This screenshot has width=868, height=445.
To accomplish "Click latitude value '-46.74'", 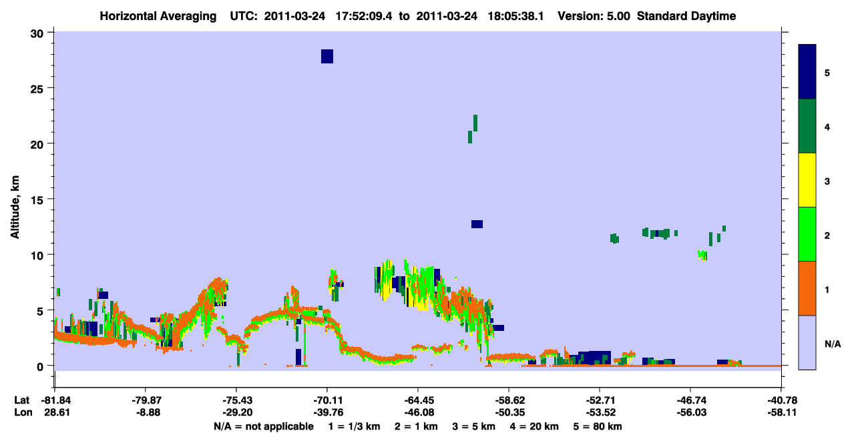I will coord(690,400).
